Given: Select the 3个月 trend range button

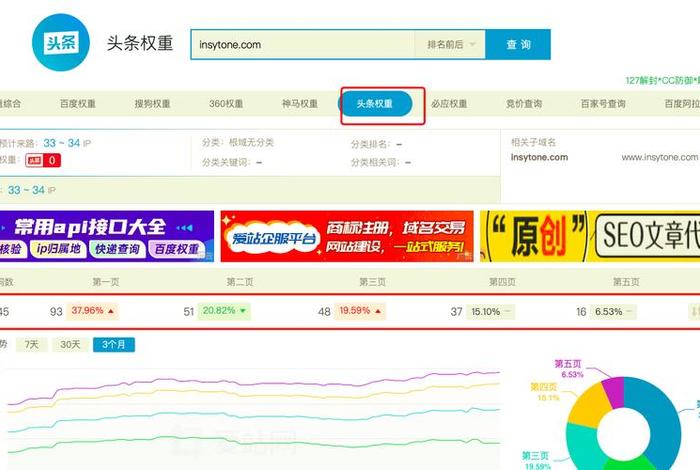Looking at the screenshot, I should tap(114, 345).
